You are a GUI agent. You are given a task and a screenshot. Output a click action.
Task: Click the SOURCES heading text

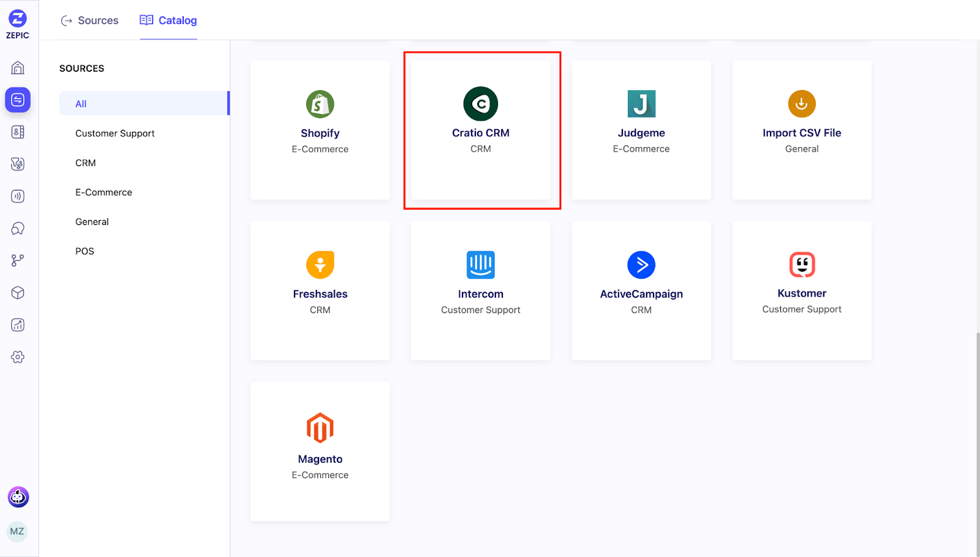click(81, 68)
